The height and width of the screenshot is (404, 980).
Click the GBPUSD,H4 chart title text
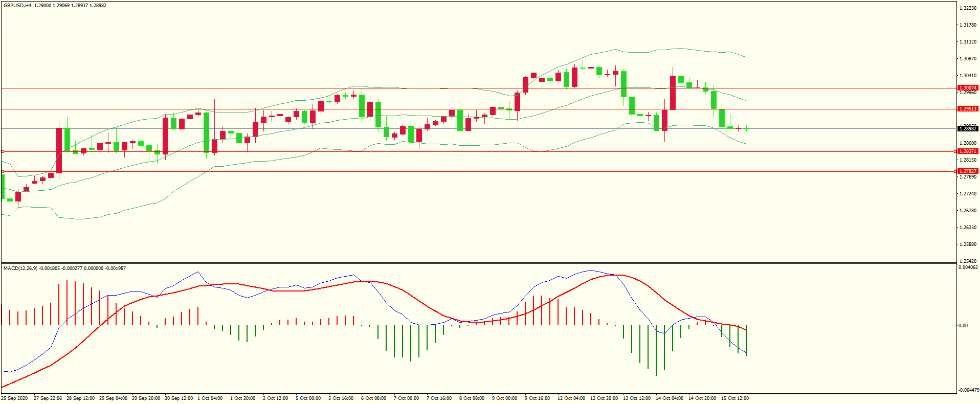coord(17,6)
